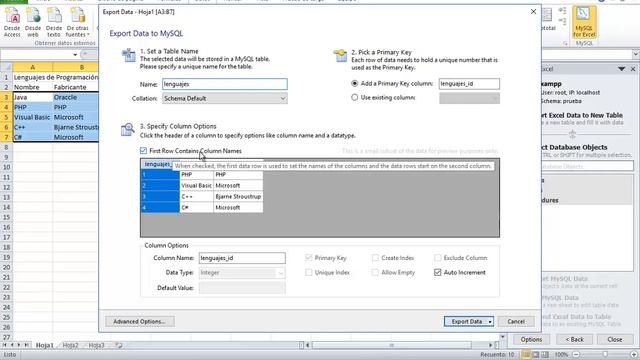Click the Close button in MySQL panel
This screenshot has width=640, height=360.
[615, 339]
